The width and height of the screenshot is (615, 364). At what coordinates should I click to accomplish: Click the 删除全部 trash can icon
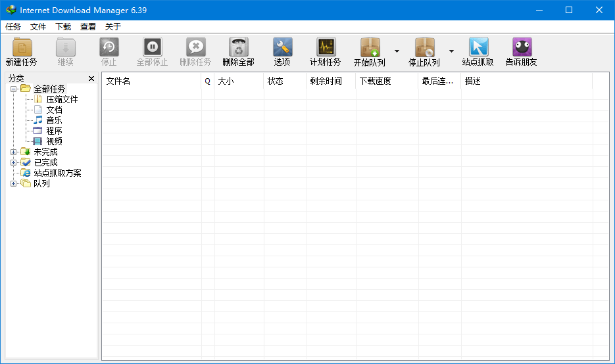pos(239,47)
